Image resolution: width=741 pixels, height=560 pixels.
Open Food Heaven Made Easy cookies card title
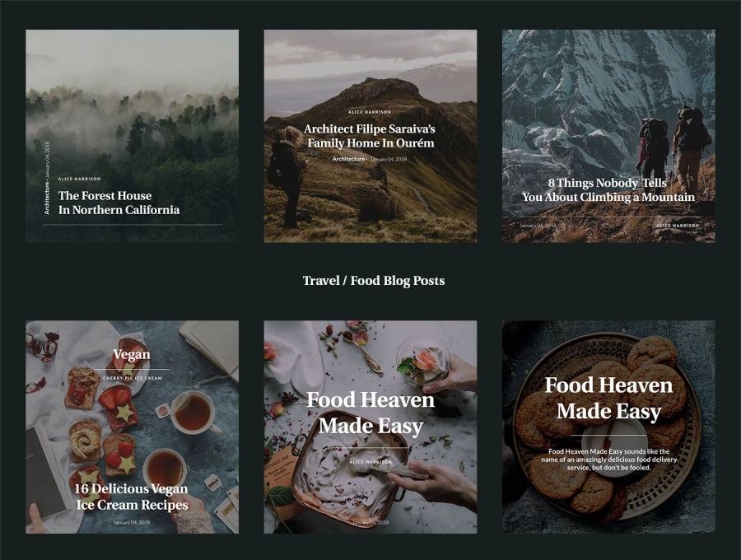[608, 399]
